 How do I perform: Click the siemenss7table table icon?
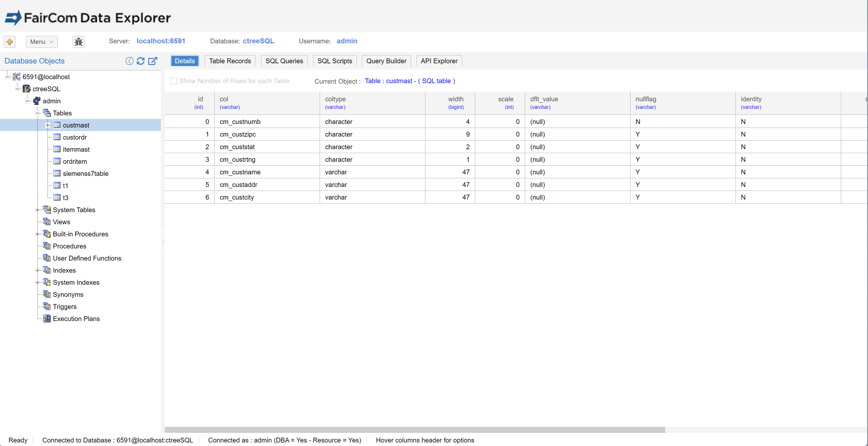pyautogui.click(x=57, y=173)
